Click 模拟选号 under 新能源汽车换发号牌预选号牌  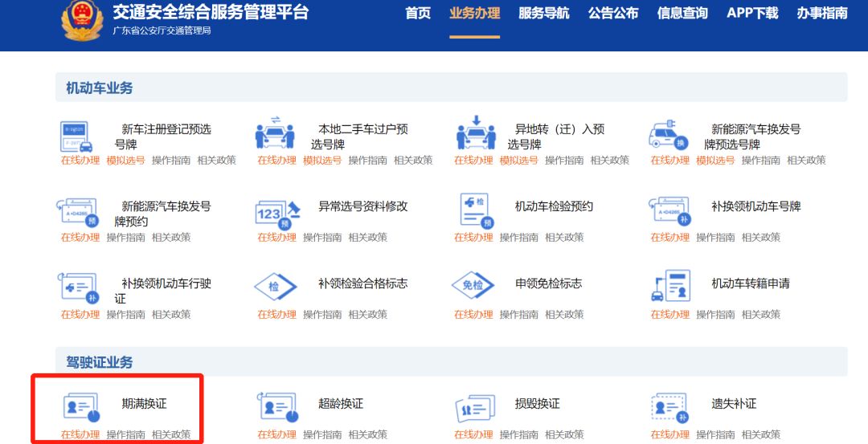(x=715, y=161)
